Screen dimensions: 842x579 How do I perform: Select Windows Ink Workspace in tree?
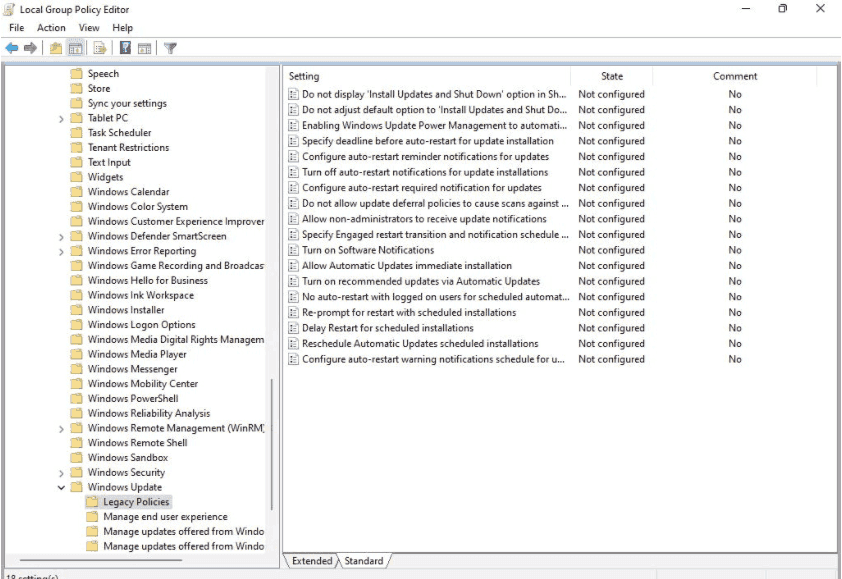[141, 295]
